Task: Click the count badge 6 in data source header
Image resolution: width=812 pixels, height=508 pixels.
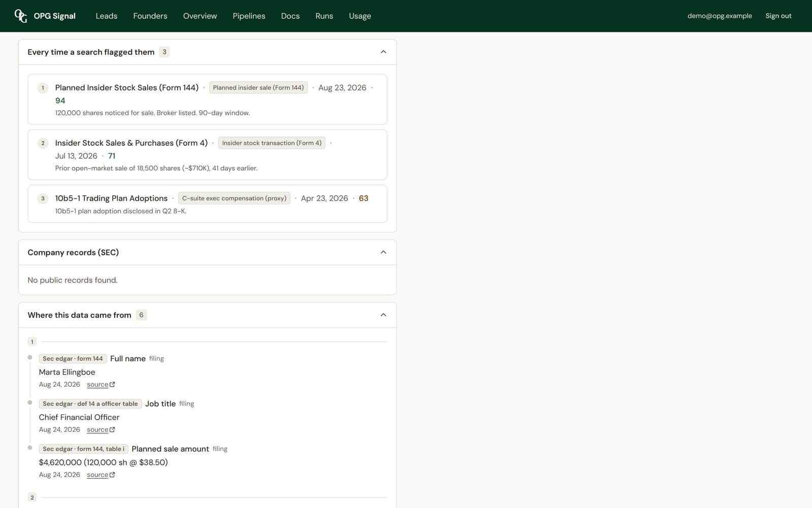Action: click(x=141, y=315)
